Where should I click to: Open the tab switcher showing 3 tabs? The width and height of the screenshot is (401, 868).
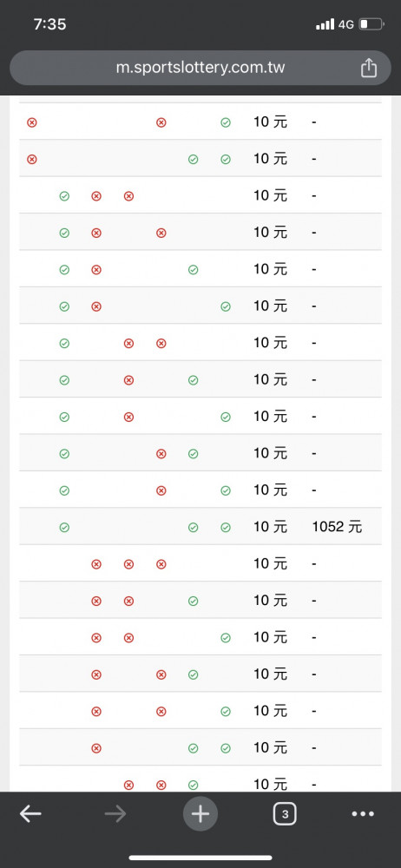285,814
